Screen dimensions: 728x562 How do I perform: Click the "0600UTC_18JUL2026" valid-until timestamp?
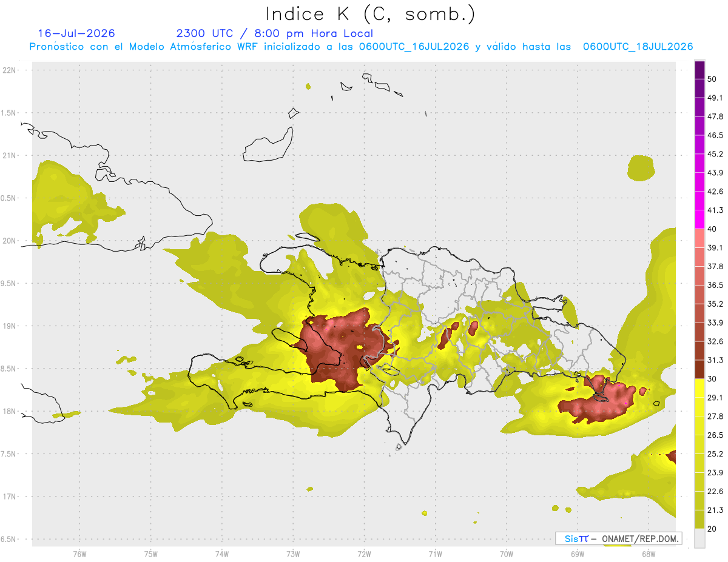[638, 47]
